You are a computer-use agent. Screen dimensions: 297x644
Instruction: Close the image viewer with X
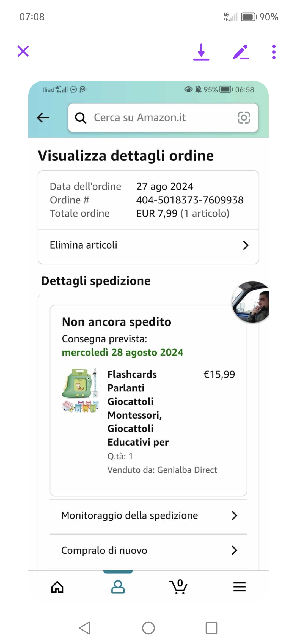coord(23,51)
